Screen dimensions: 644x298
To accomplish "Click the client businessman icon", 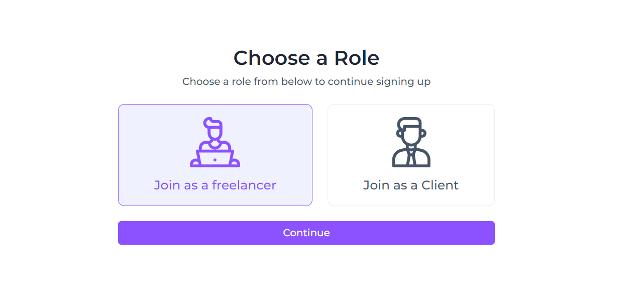I will click(411, 142).
